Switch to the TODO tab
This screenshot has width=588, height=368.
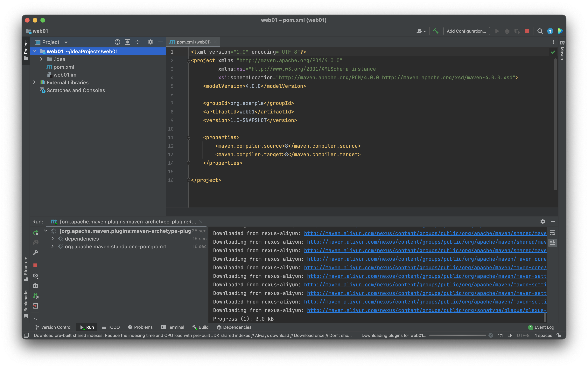click(111, 327)
